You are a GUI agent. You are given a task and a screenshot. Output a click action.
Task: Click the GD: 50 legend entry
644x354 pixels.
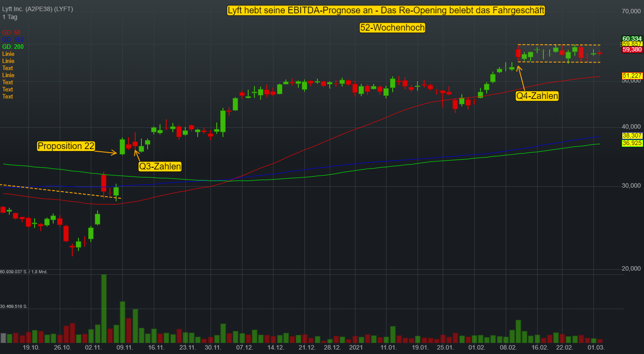coord(12,32)
